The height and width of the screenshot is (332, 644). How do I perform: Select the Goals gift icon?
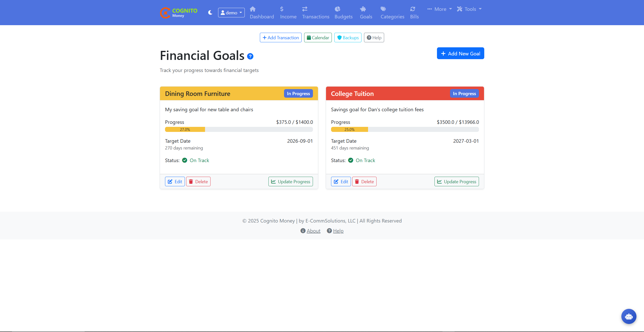pos(363,9)
